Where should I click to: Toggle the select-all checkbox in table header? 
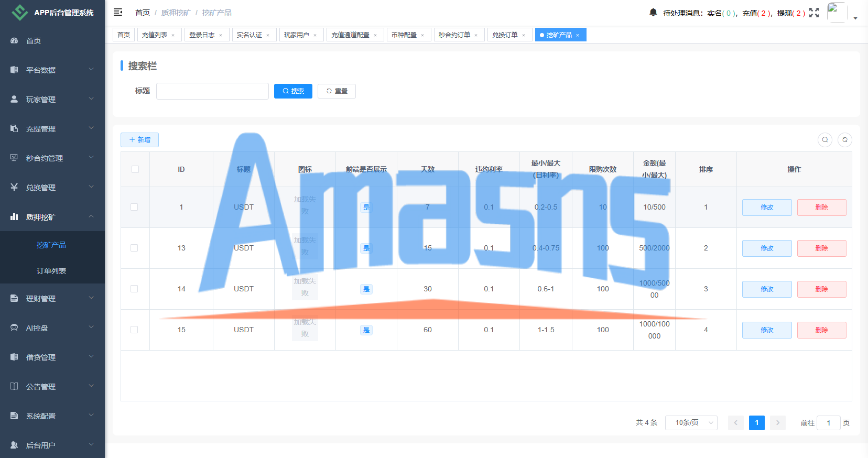135,169
